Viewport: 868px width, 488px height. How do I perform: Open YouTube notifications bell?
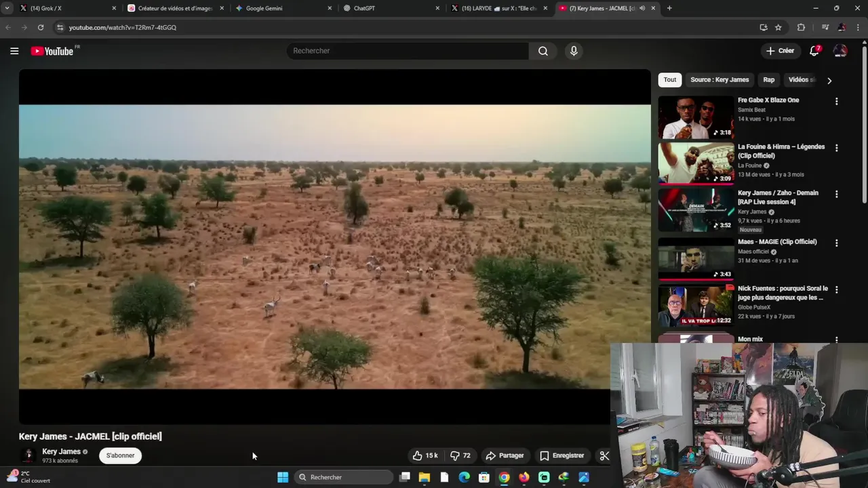(x=814, y=51)
